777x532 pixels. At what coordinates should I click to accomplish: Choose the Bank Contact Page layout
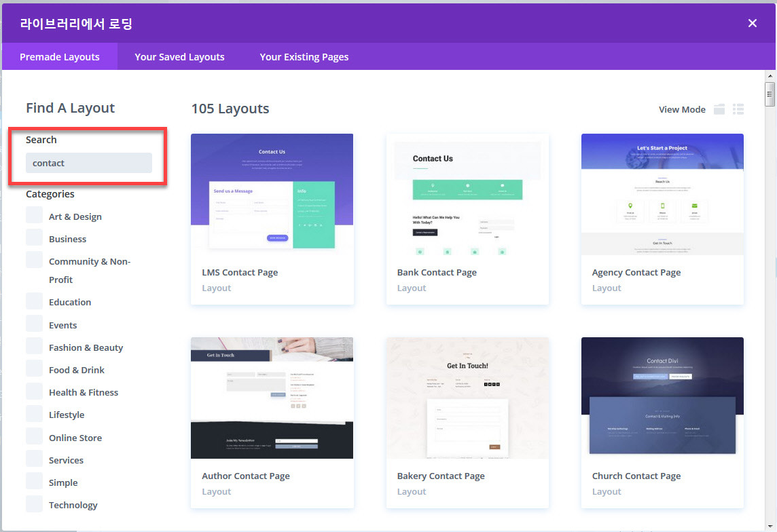467,193
